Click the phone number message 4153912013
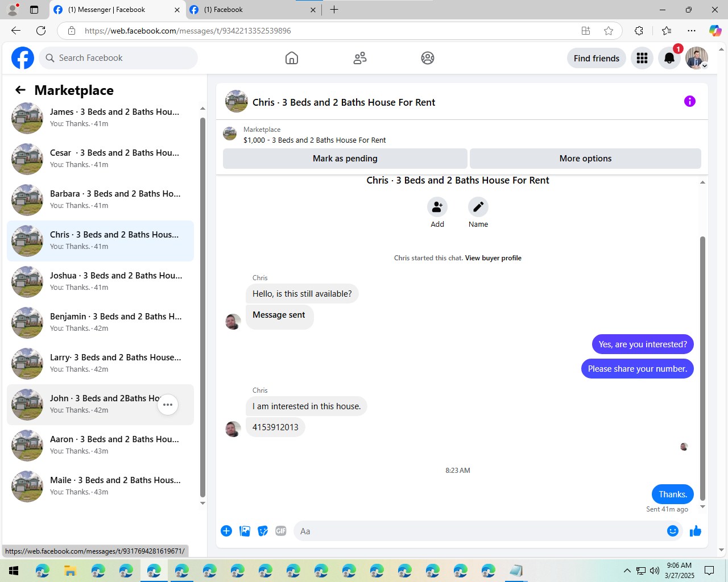Image resolution: width=728 pixels, height=582 pixels. click(x=275, y=427)
